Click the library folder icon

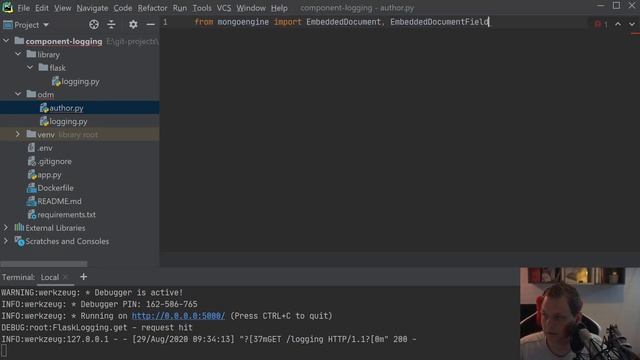(31, 54)
